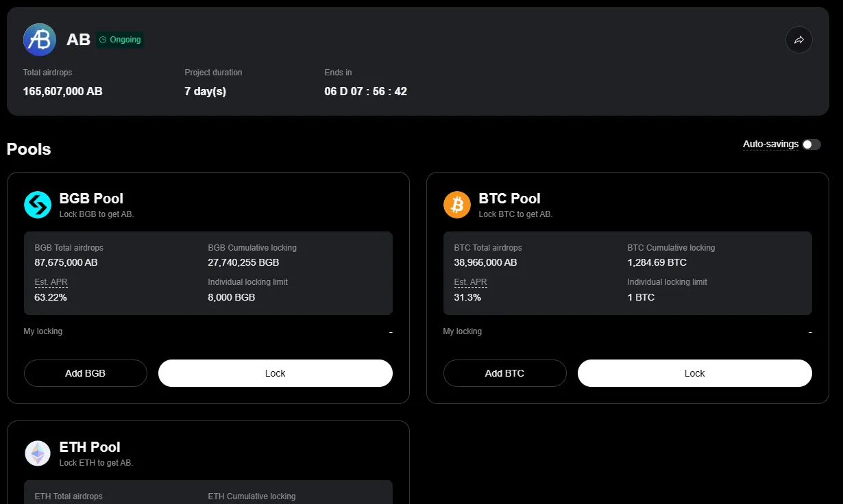
Task: Click Est. APR label in BGB Pool
Action: point(51,282)
